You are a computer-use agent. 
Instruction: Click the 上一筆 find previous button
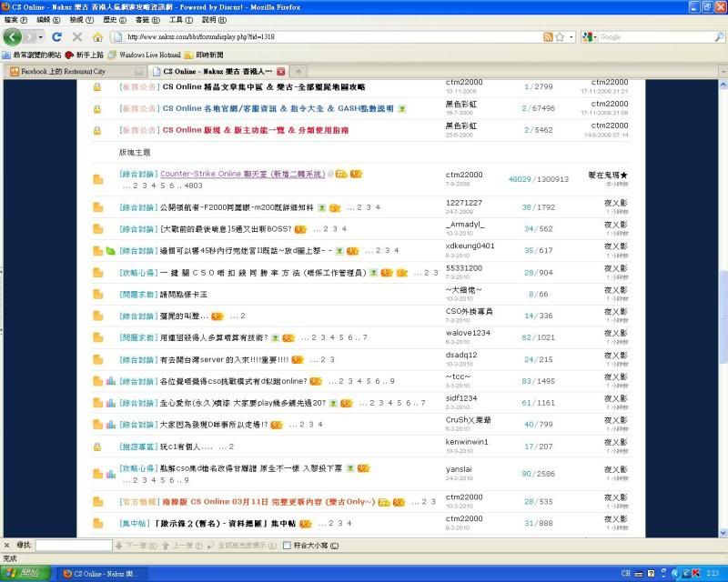(x=182, y=546)
